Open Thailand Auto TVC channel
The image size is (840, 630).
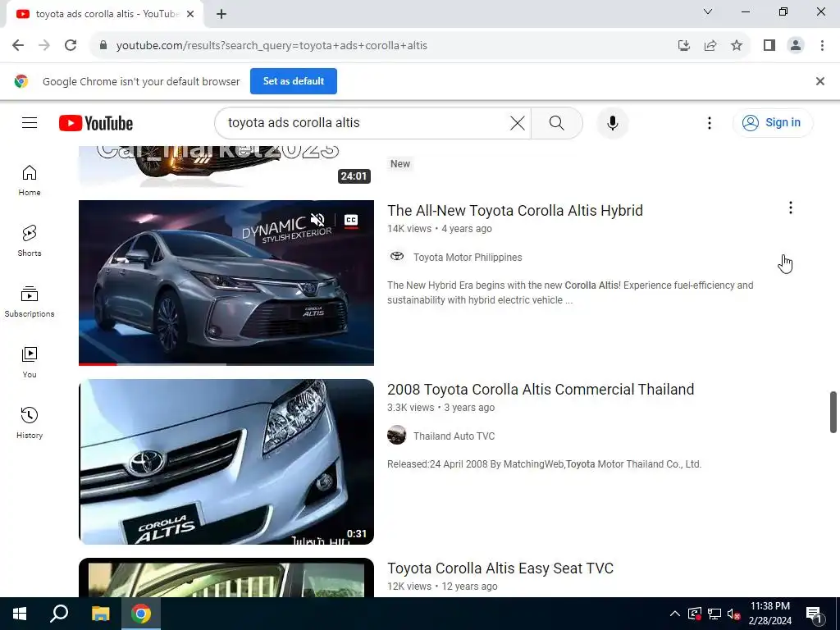[x=454, y=436]
